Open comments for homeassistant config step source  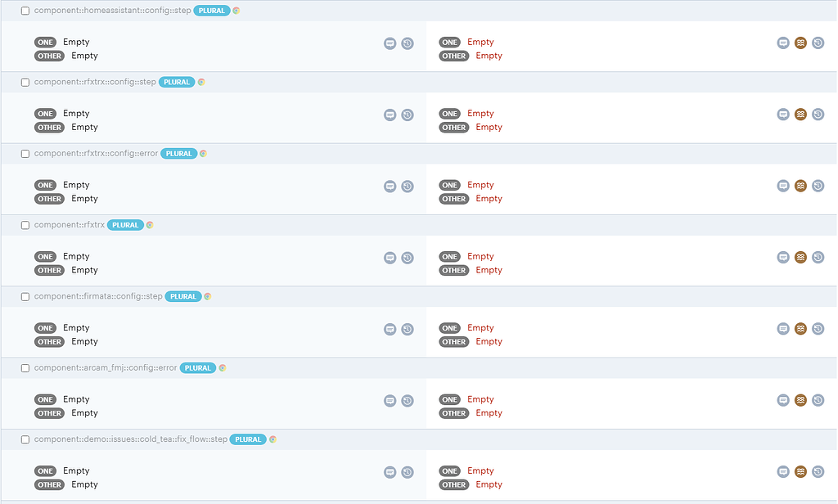point(390,43)
